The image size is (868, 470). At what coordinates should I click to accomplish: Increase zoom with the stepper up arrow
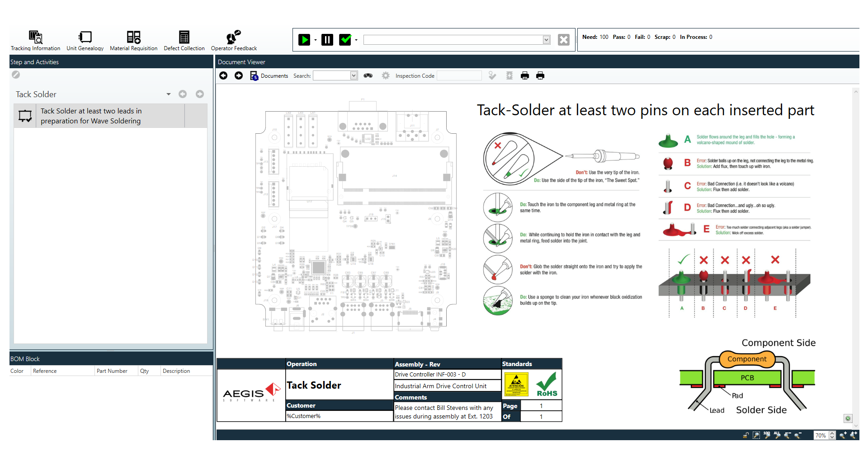pyautogui.click(x=832, y=433)
